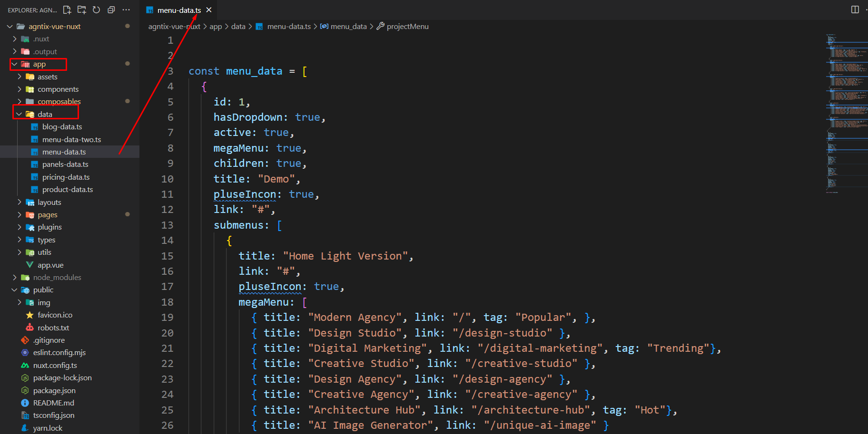
Task: Click the menu_data breadcrumb item
Action: [348, 27]
